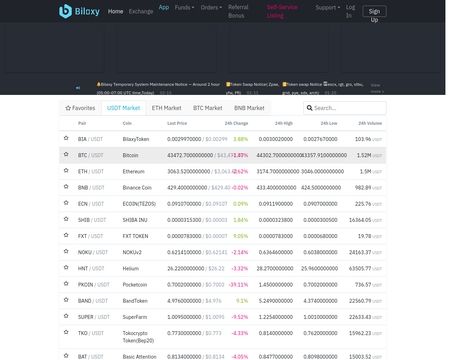Sort by the 24h Change header

[x=236, y=123]
